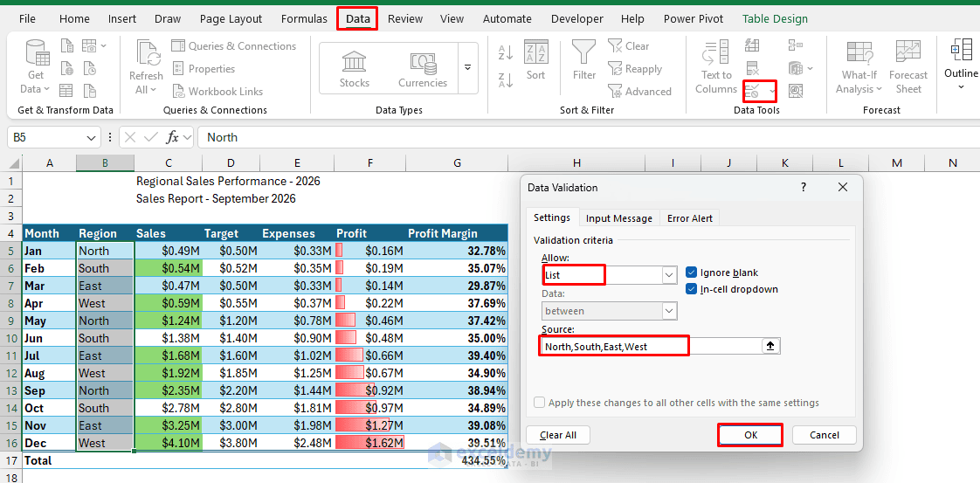Switch to the Formulas tab
The image size is (980, 483).
304,18
